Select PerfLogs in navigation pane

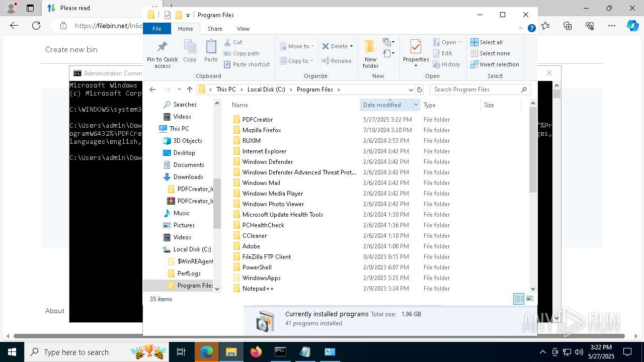tap(189, 274)
